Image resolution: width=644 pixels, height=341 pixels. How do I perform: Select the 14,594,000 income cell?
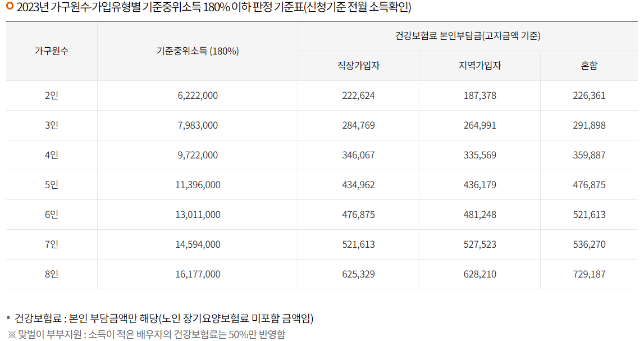tap(198, 244)
